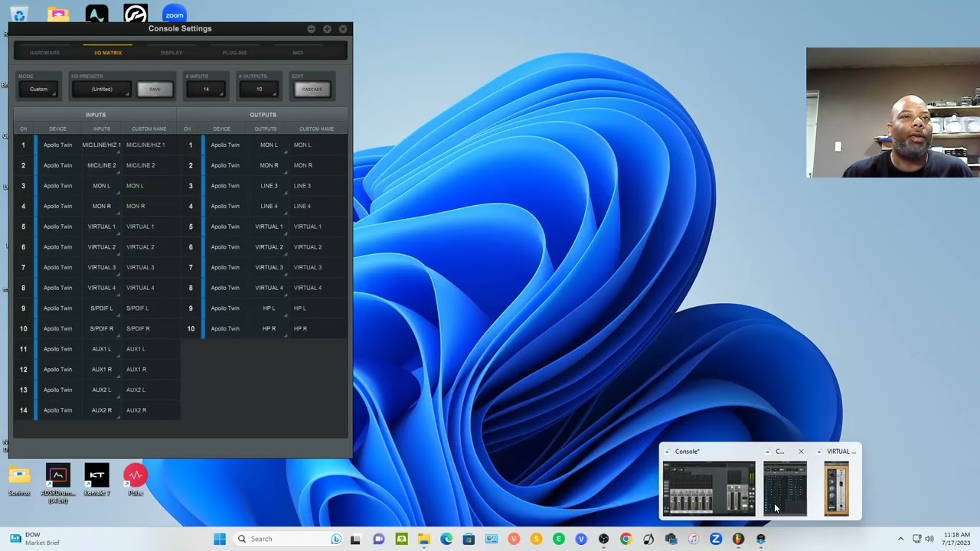Image resolution: width=980 pixels, height=551 pixels.
Task: Open Teams Chat from the taskbar
Action: (x=378, y=539)
